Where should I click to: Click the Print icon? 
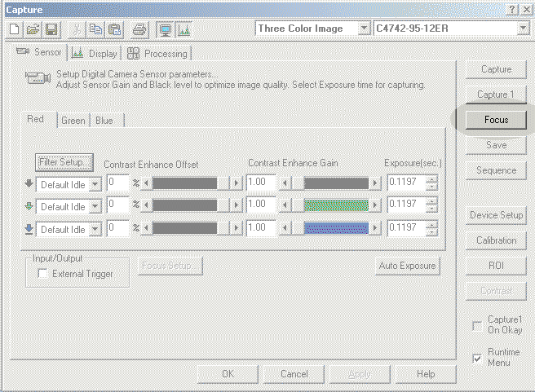pyautogui.click(x=139, y=29)
